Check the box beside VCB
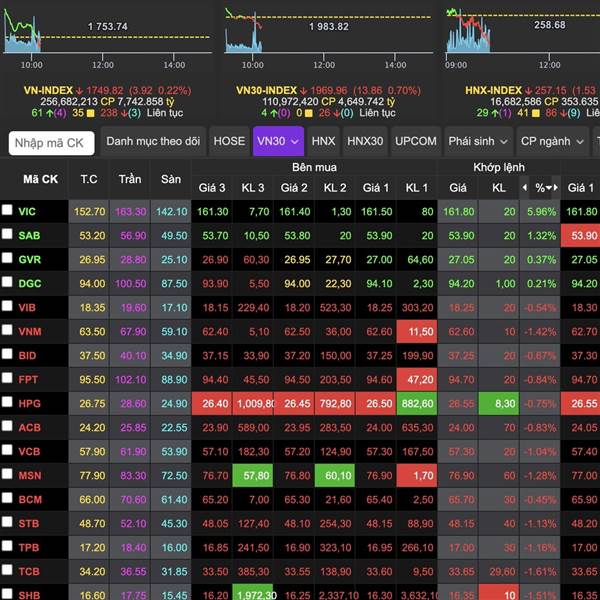 pos(7,450)
